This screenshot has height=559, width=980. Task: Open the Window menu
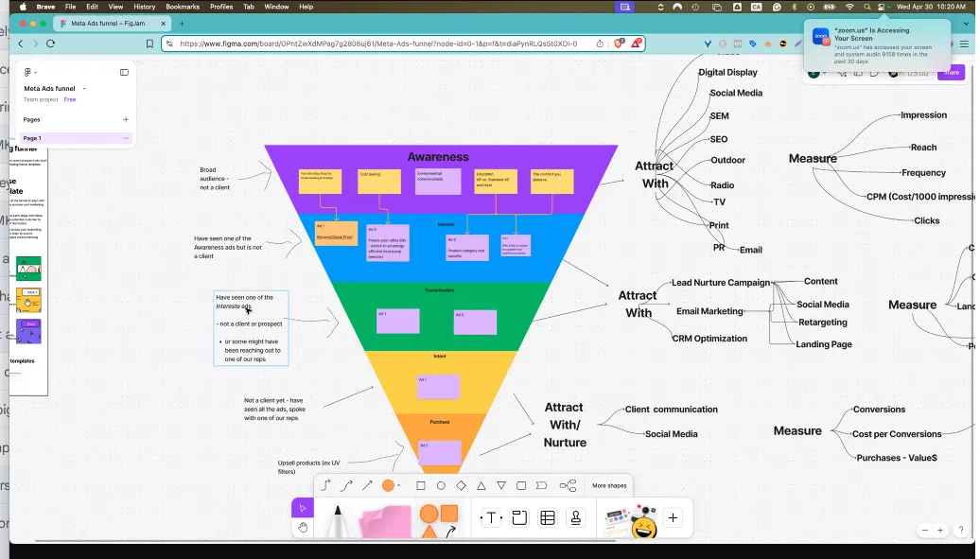click(276, 7)
